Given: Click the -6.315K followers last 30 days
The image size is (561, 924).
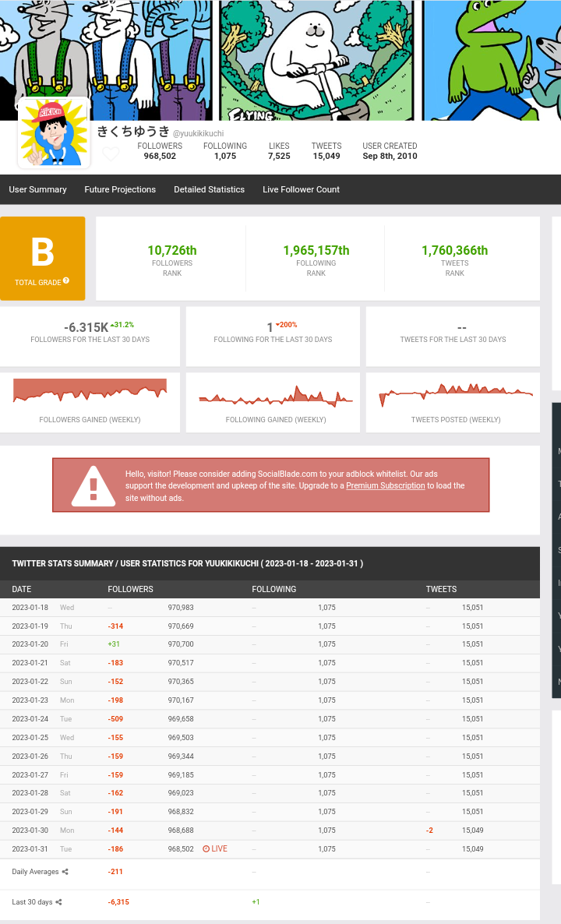Looking at the screenshot, I should (86, 328).
